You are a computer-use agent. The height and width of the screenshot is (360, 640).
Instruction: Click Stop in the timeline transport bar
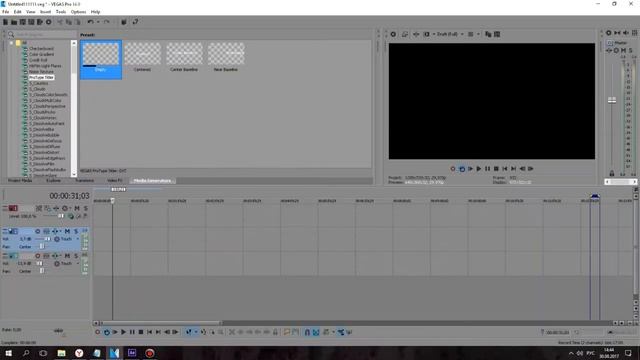click(x=141, y=332)
